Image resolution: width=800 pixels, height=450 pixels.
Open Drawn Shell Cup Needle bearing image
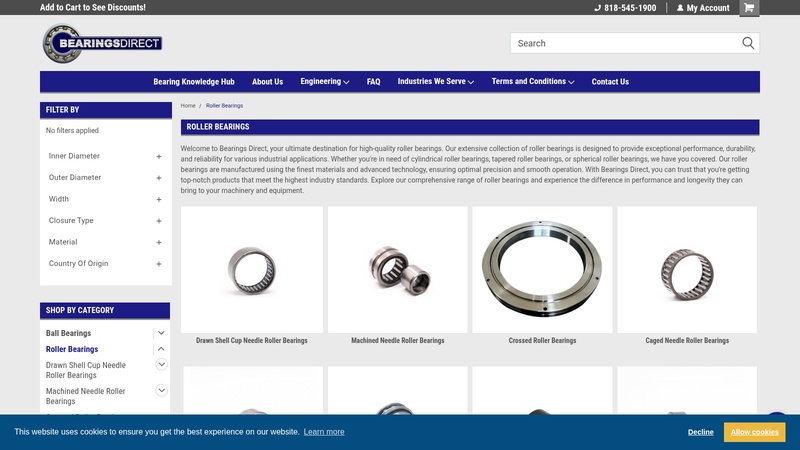pos(252,270)
